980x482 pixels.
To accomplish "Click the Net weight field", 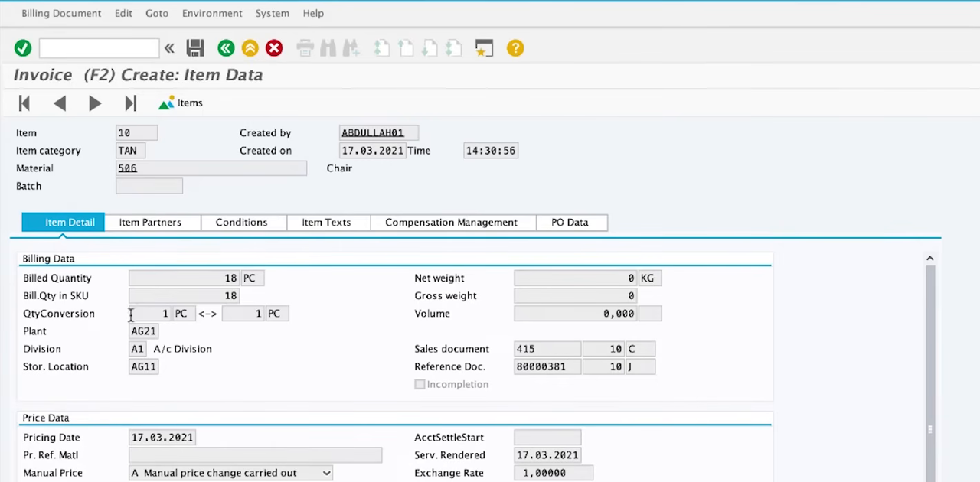I will [576, 278].
